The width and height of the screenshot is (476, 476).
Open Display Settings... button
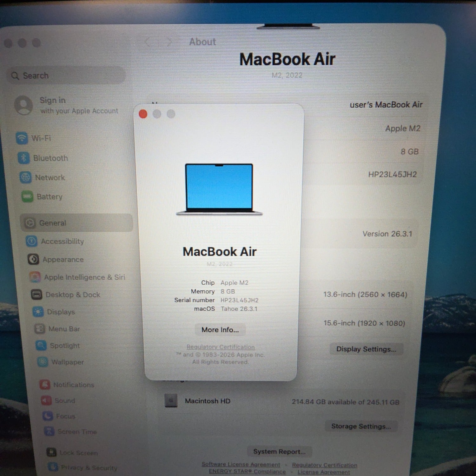[x=366, y=349]
